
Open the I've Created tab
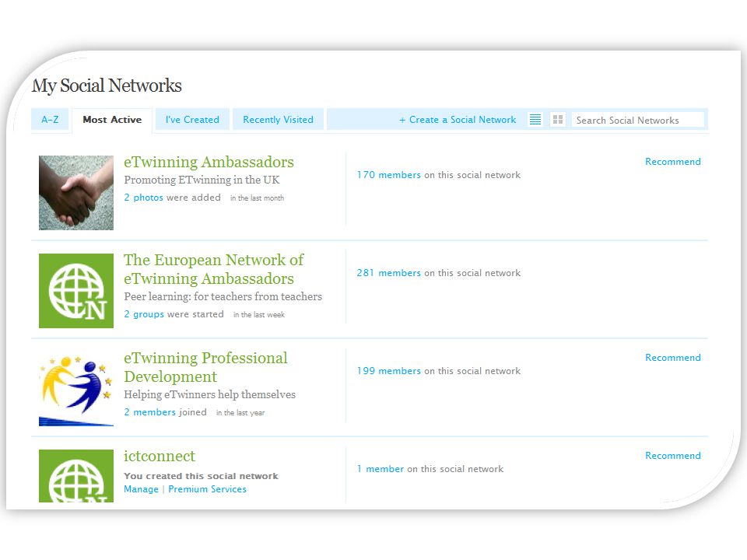[x=192, y=120]
